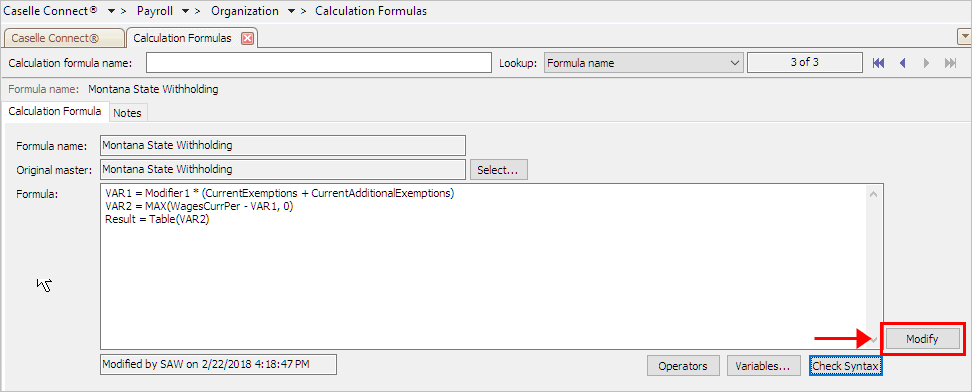The width and height of the screenshot is (972, 392).
Task: Click the Operators button
Action: click(683, 366)
